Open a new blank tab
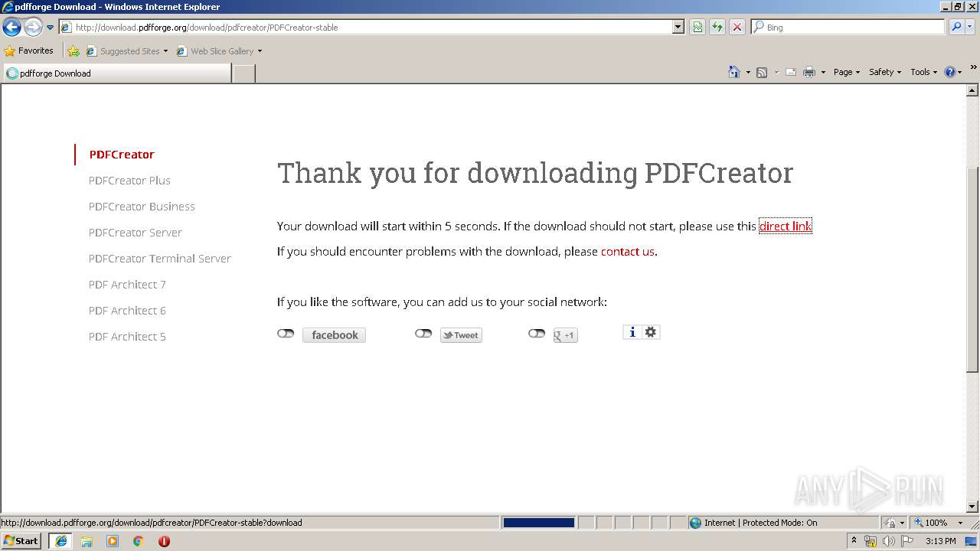The height and width of the screenshot is (551, 980). pos(243,73)
